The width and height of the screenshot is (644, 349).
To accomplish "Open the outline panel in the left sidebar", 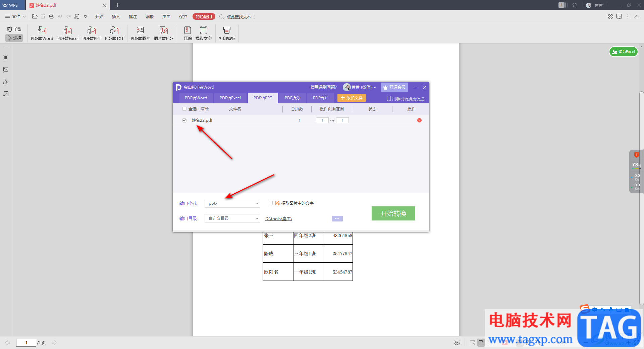I will 6,58.
